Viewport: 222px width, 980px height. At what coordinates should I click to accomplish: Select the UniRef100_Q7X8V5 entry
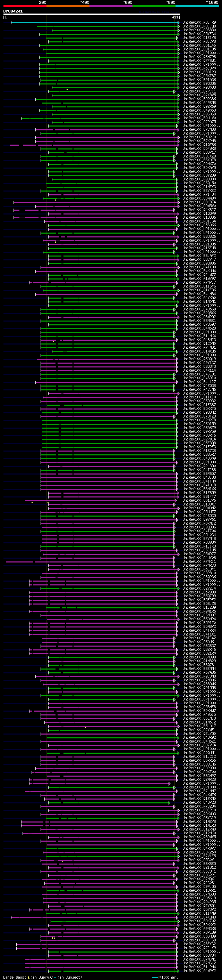click(199, 95)
